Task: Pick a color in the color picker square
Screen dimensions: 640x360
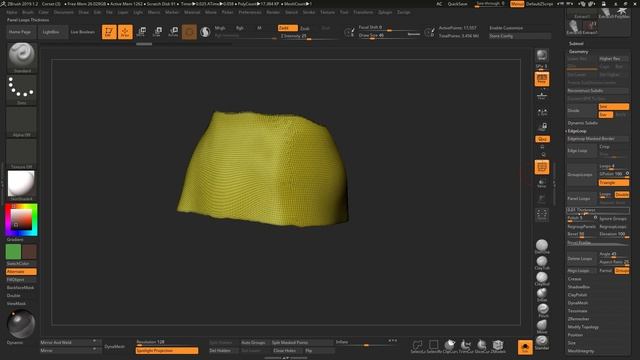Action: click(x=21, y=219)
